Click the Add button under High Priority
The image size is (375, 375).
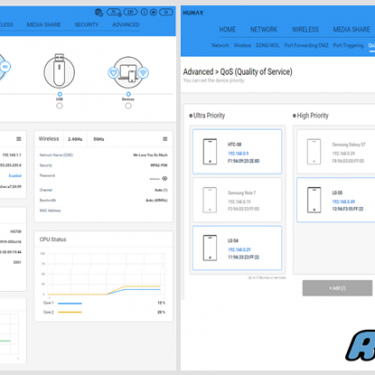pos(337,288)
